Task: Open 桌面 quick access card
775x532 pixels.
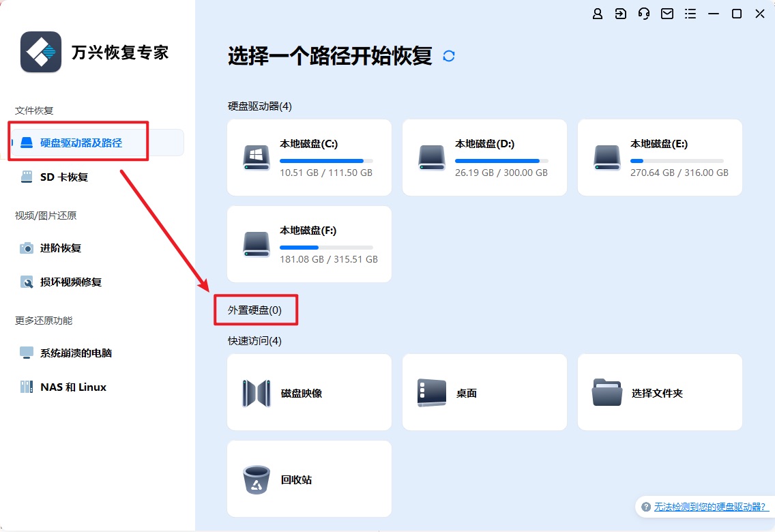Action: coord(484,392)
